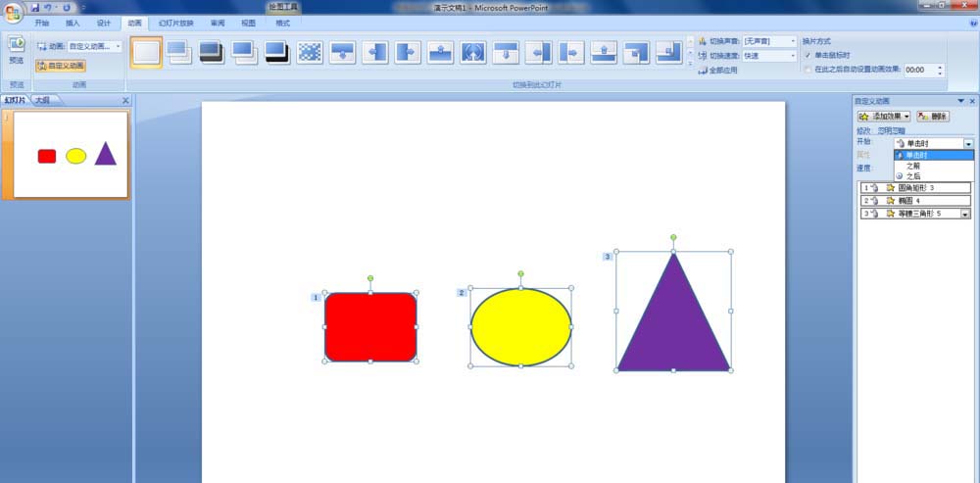The height and width of the screenshot is (483, 980).
Task: Open task pane options triangle menu
Action: 960,101
